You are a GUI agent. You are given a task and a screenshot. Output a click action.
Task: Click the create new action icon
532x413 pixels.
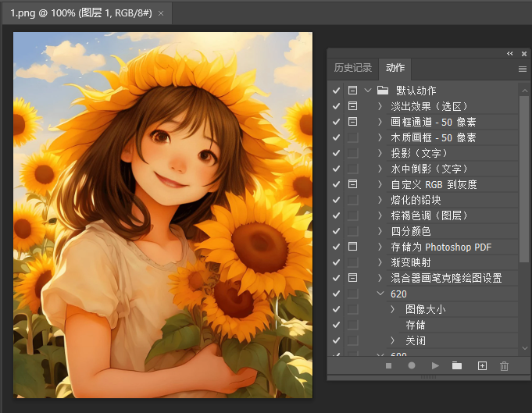pos(482,365)
